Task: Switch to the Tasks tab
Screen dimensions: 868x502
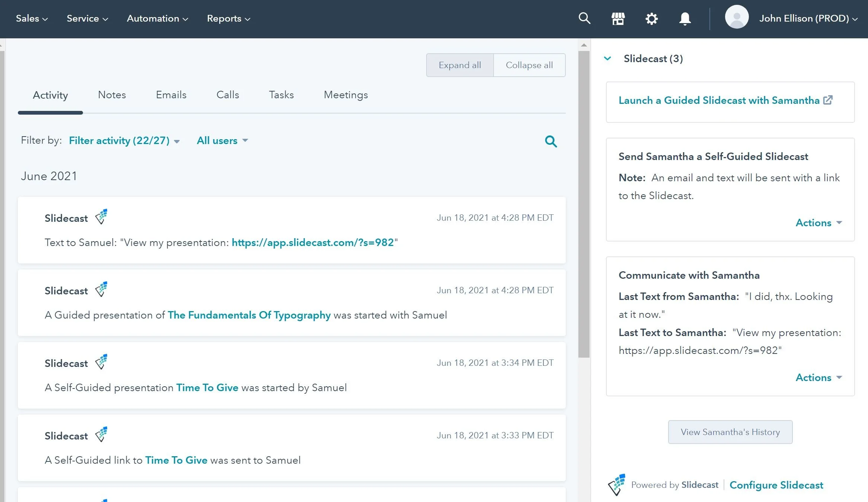Action: click(x=281, y=95)
